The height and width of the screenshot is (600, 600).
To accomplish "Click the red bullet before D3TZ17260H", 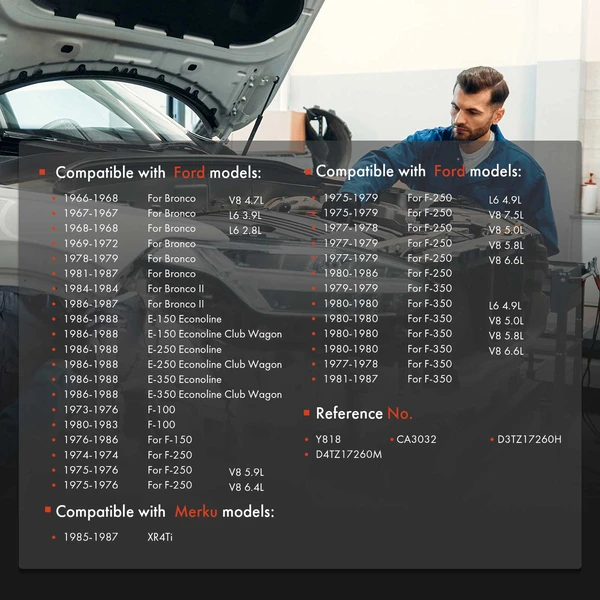I will coord(491,439).
